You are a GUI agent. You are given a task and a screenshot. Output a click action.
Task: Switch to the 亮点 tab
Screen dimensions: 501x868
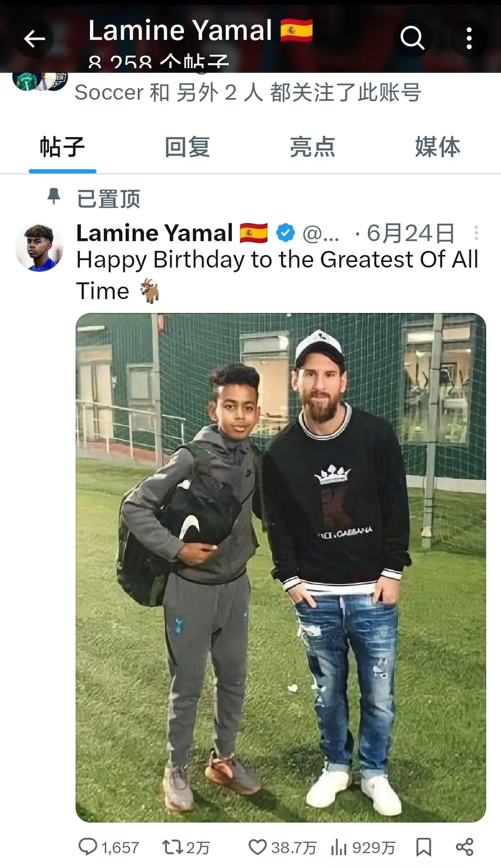coord(313,147)
